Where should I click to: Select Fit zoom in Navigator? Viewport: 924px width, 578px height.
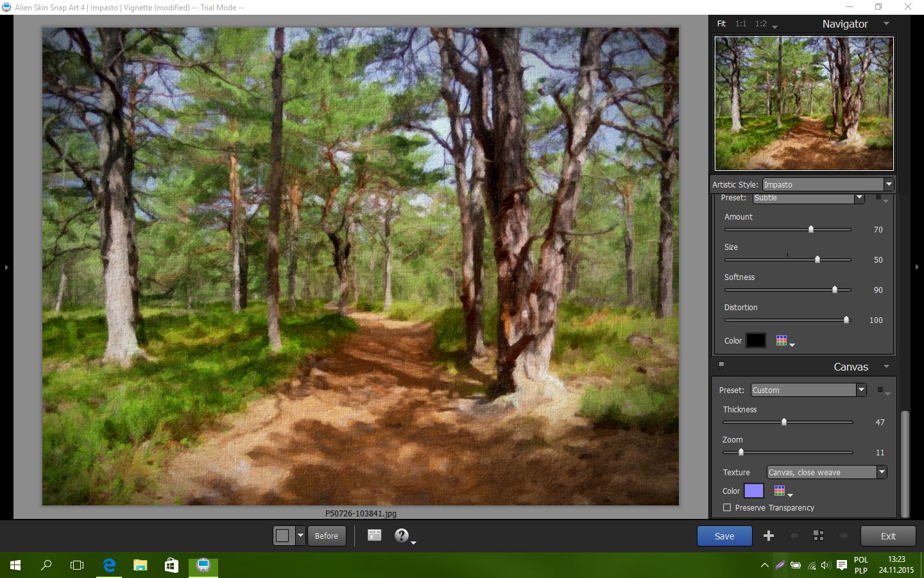tap(721, 24)
